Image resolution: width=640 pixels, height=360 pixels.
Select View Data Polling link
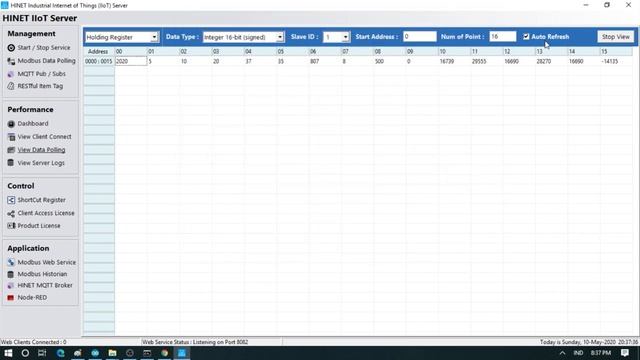coord(41,150)
